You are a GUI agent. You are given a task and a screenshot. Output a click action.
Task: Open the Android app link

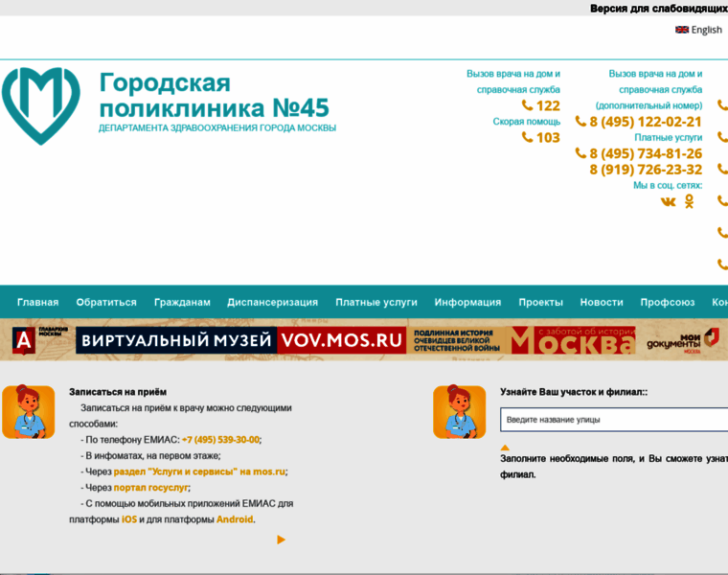pyautogui.click(x=235, y=519)
